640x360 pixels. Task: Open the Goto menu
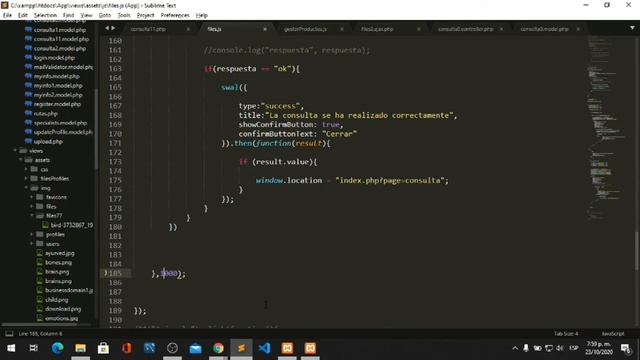point(105,15)
